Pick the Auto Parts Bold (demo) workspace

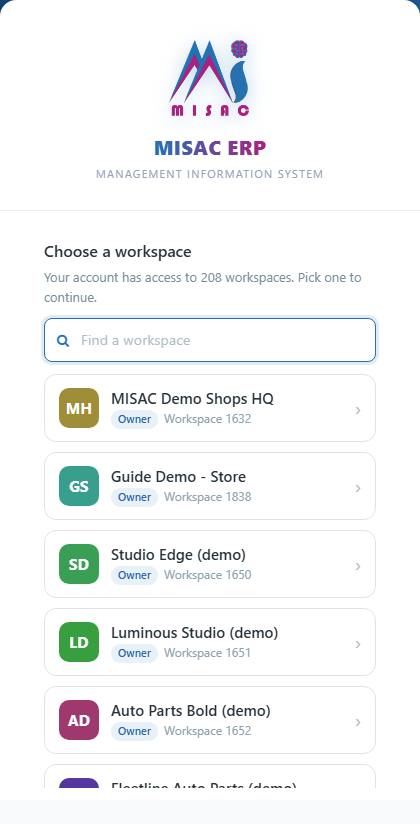click(x=210, y=720)
